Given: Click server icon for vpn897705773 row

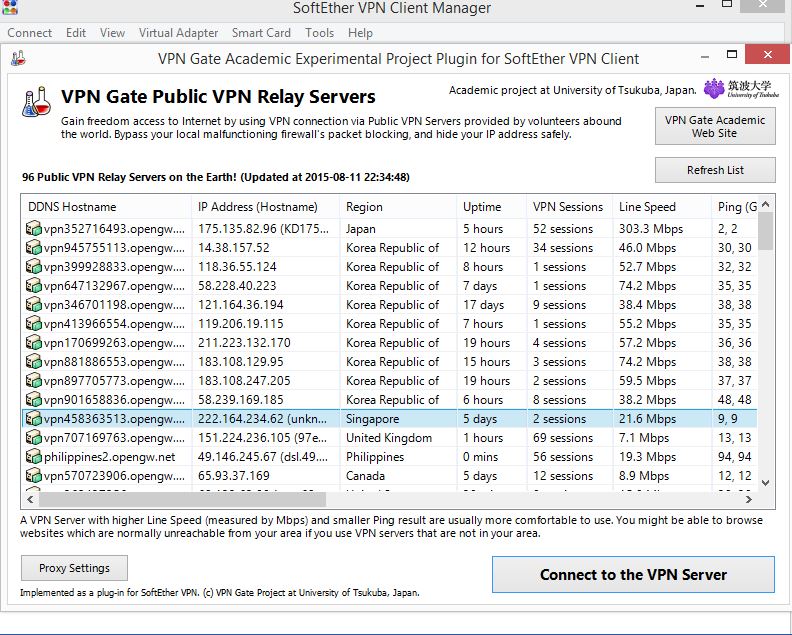Looking at the screenshot, I should pos(33,380).
